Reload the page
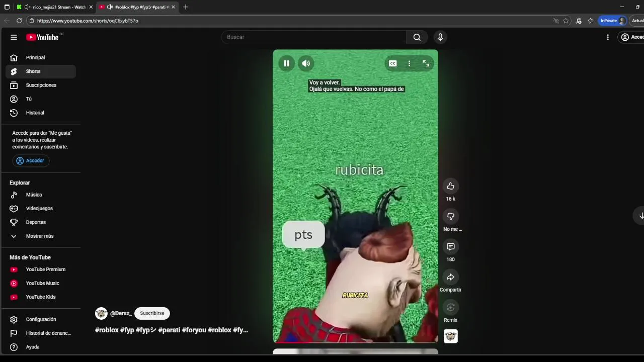This screenshot has width=644, height=362. pos(19,21)
